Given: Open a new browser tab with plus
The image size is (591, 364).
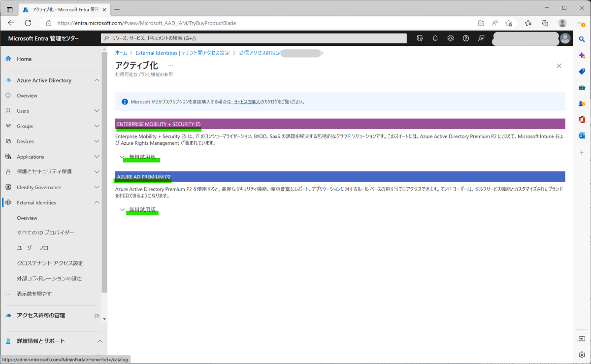Looking at the screenshot, I should click(117, 9).
